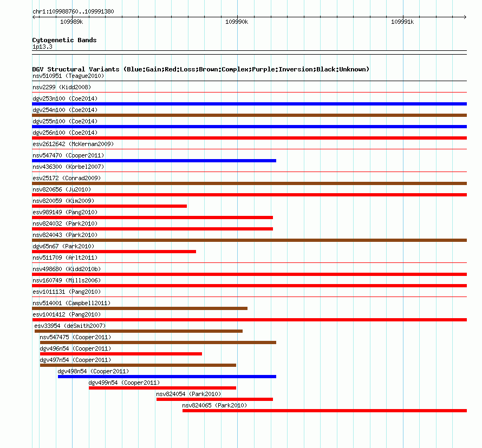Click the esv1011131 (Pang2010) label
This screenshot has height=448, width=482.
point(67,292)
